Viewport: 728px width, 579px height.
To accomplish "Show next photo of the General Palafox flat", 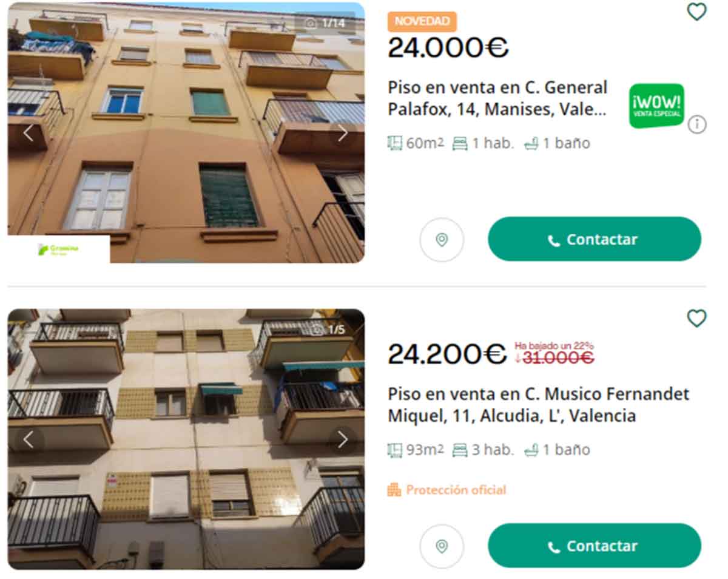I will pyautogui.click(x=343, y=133).
